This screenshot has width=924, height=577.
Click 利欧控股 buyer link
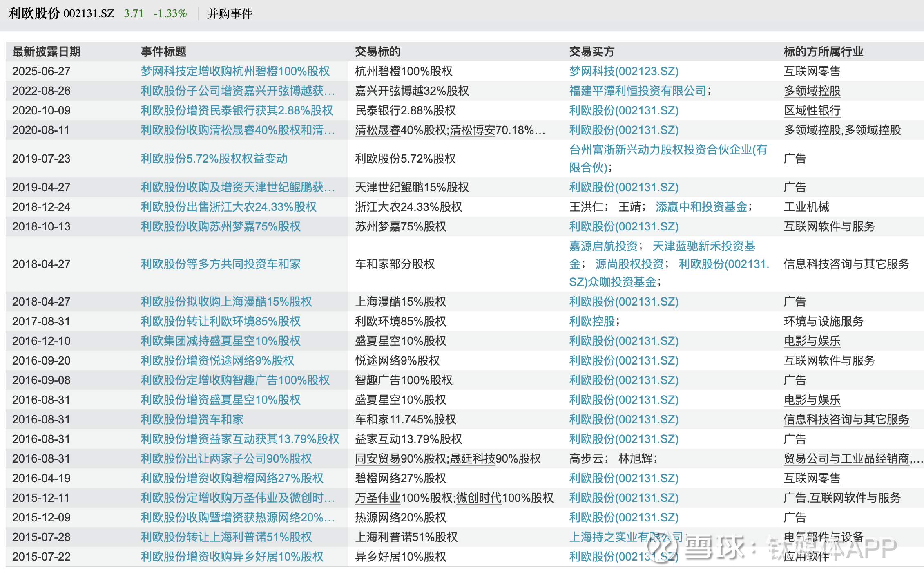[592, 321]
